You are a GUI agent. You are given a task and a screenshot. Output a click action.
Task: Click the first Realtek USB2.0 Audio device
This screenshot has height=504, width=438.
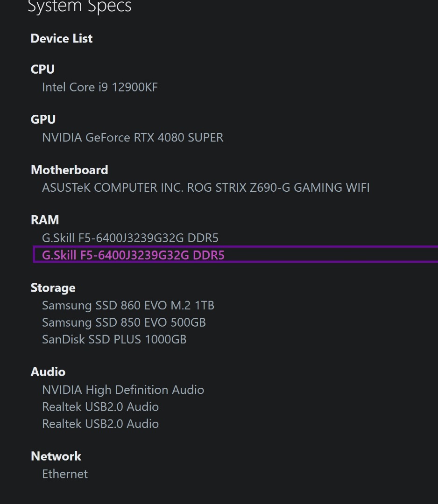pyautogui.click(x=100, y=406)
